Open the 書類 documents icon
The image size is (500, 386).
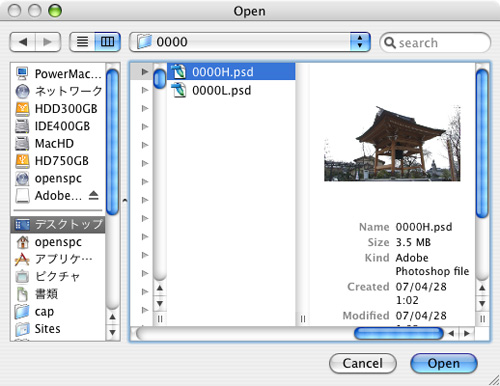22,294
